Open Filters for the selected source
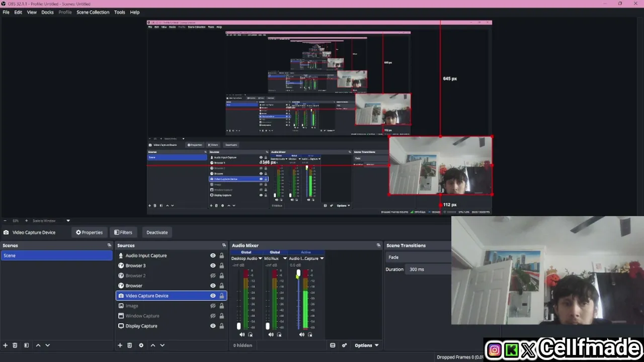The height and width of the screenshot is (362, 644). [123, 232]
